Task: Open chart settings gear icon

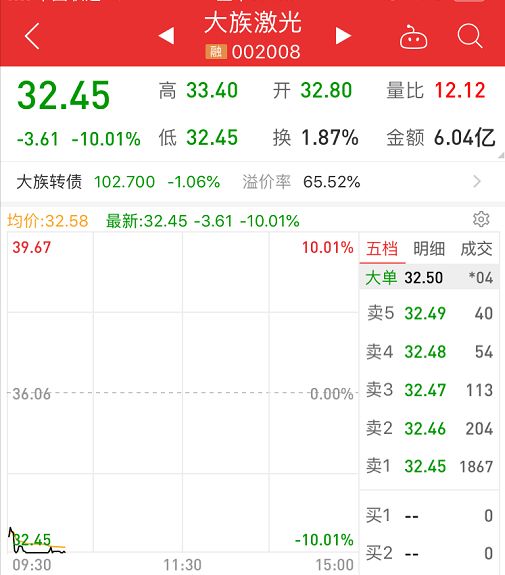Action: tap(481, 219)
